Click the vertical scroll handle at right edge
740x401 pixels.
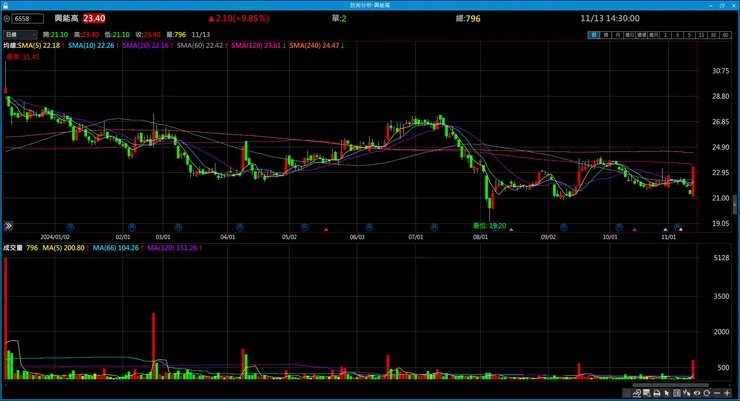click(735, 205)
